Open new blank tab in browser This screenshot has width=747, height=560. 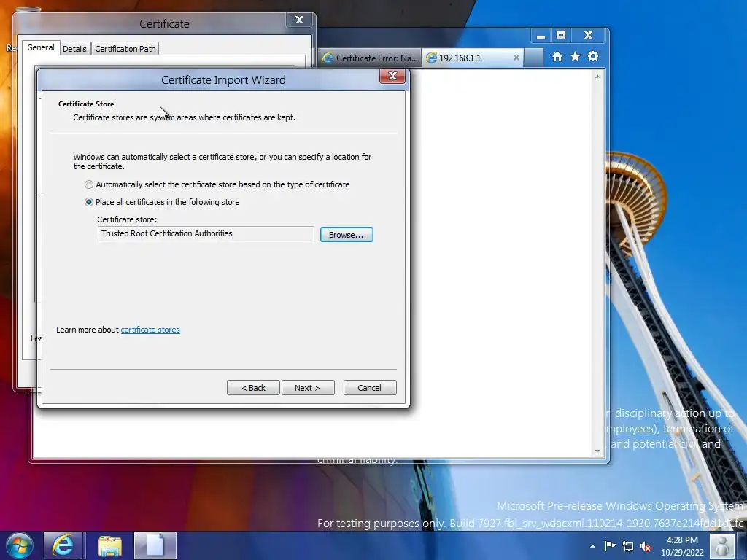[533, 58]
